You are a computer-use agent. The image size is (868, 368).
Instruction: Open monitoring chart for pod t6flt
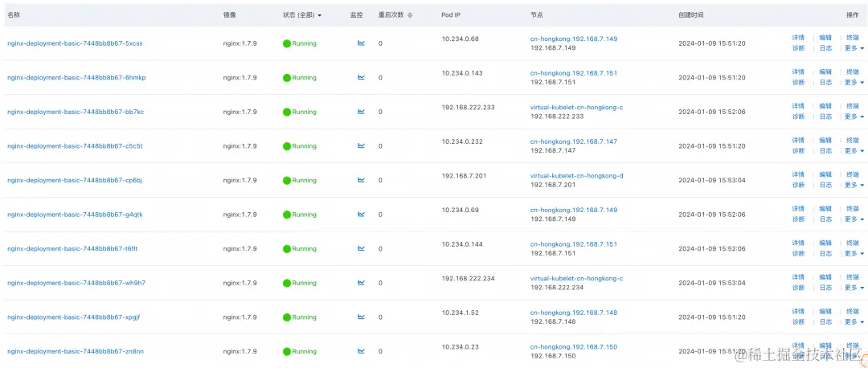(x=361, y=248)
